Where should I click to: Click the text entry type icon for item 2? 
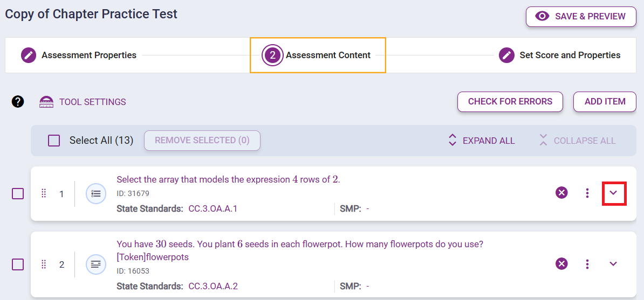click(x=96, y=264)
